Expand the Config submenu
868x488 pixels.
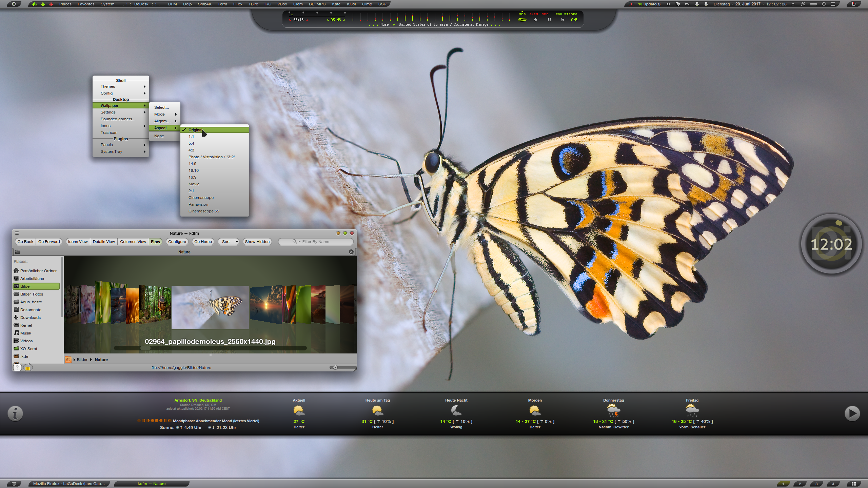(121, 93)
